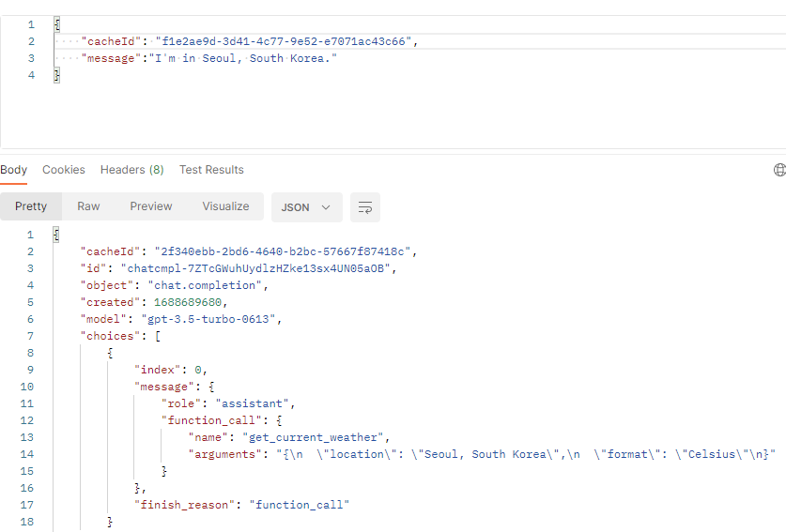Click the model value gpt-3.5-turbo-0613
Viewport: 786px width, 532px height.
point(208,319)
